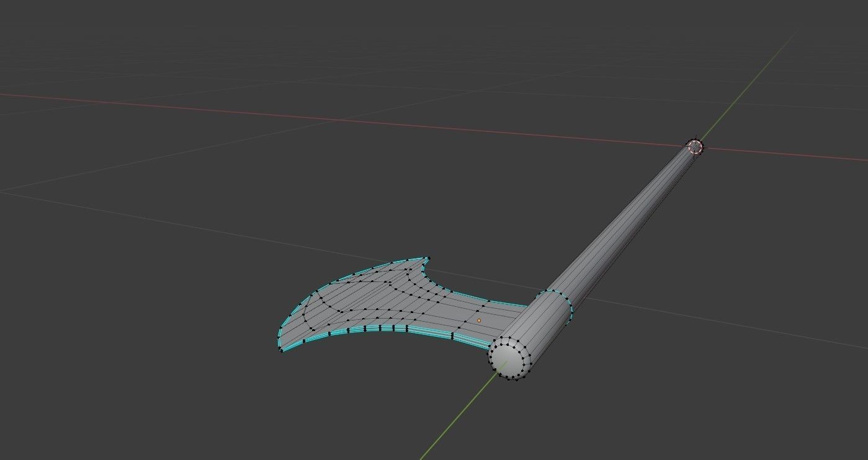
Task: Select the vertex at blade's upper horn tip
Action: click(427, 257)
